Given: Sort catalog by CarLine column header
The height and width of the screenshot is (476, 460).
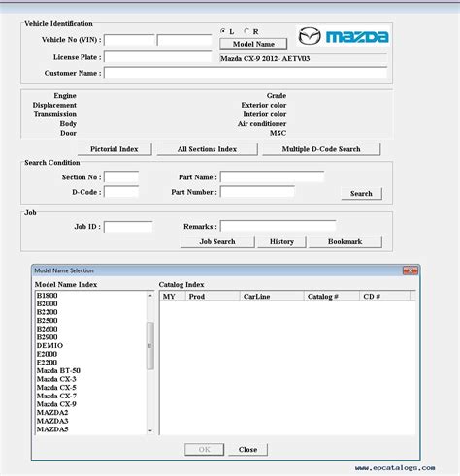Looking at the screenshot, I should tap(272, 297).
